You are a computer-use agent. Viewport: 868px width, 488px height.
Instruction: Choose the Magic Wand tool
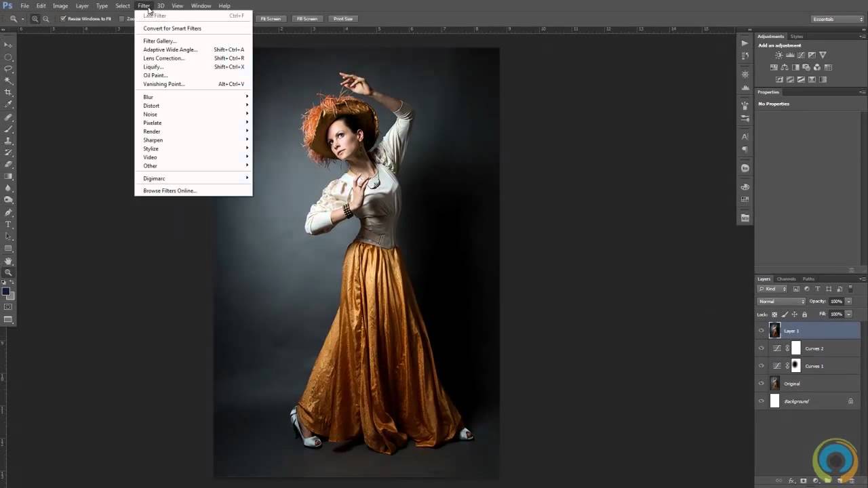tap(8, 80)
